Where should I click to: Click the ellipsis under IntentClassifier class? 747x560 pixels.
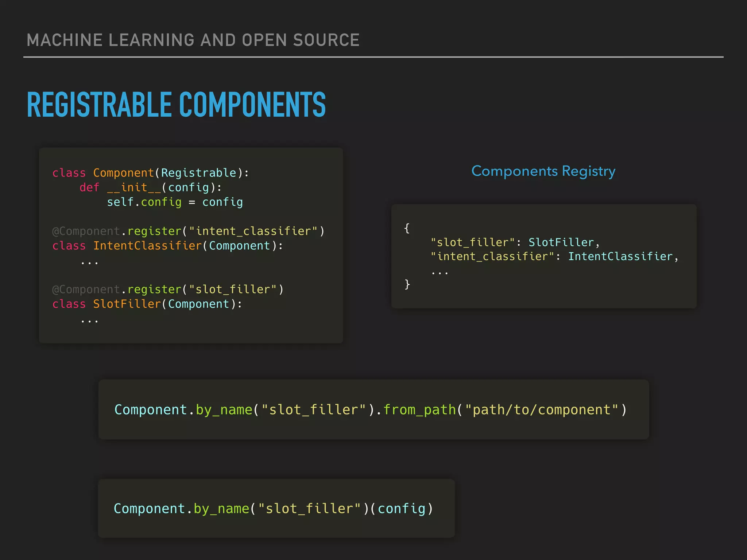pos(89,262)
